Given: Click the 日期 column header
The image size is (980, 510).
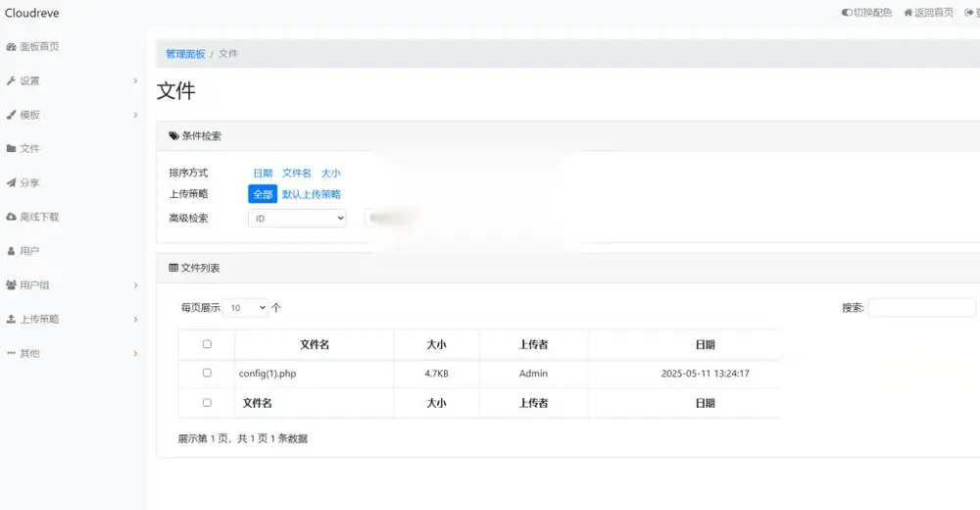Looking at the screenshot, I should coord(705,344).
